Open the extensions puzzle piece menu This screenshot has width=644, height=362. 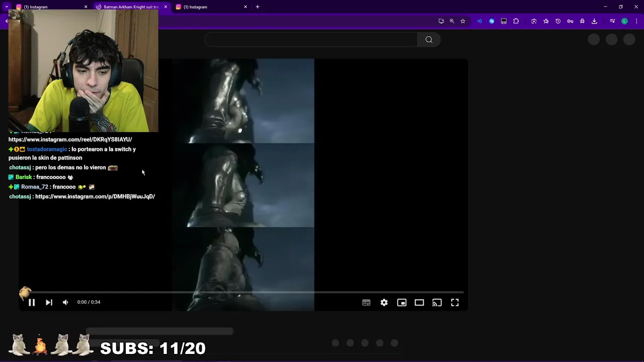pos(516,21)
